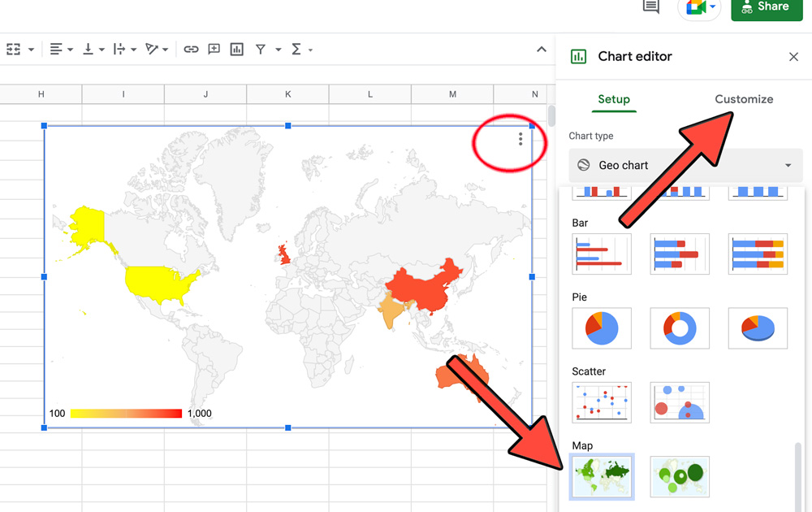Image resolution: width=812 pixels, height=512 pixels.
Task: Click column I header
Action: (123, 94)
